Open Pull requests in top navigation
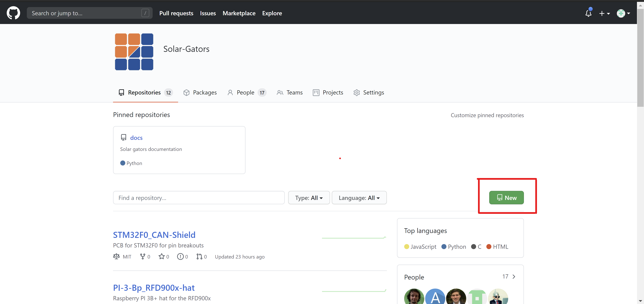644x304 pixels. 176,13
